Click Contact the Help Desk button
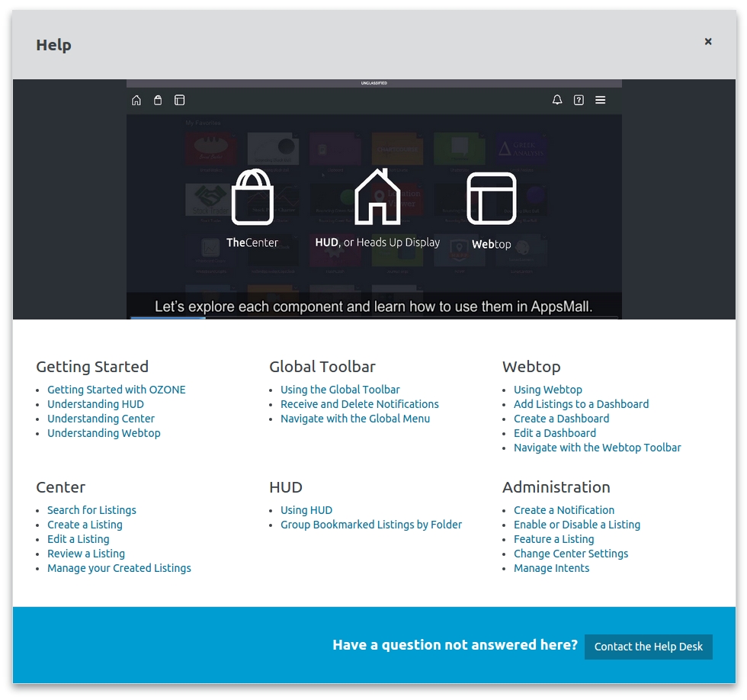 click(649, 647)
